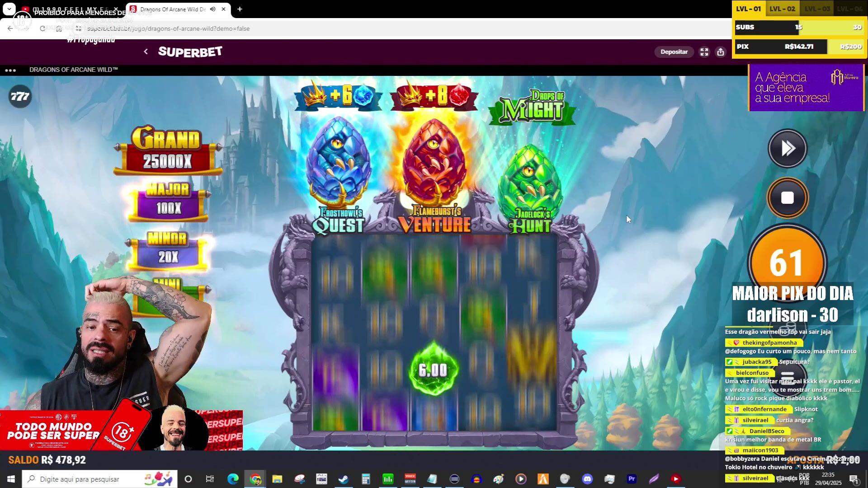Open the Cortana circle taskbar icon
The width and height of the screenshot is (868, 488).
[x=189, y=479]
